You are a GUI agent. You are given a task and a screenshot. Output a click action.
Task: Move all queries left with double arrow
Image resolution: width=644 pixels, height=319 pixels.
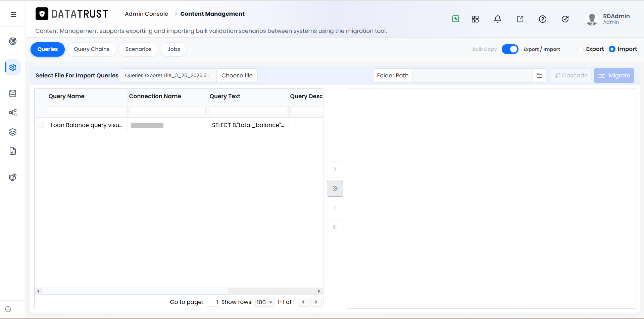[x=335, y=227]
